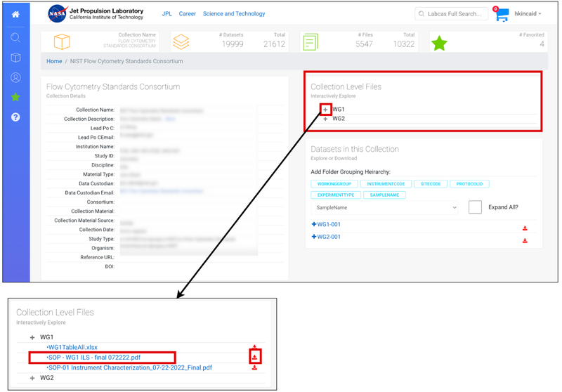The width and height of the screenshot is (562, 392).
Task: Toggle the PROTOCOLID grouping tag
Action: click(x=468, y=184)
